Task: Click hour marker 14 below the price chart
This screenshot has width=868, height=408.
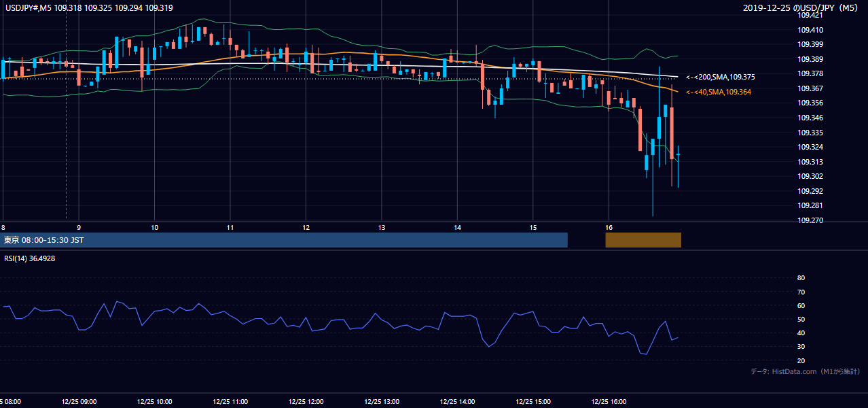Action: click(x=458, y=228)
